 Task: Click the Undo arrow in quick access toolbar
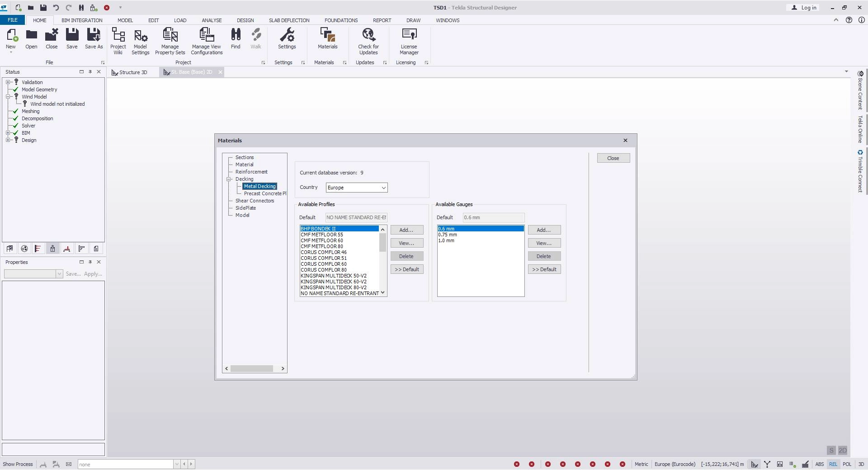[56, 8]
